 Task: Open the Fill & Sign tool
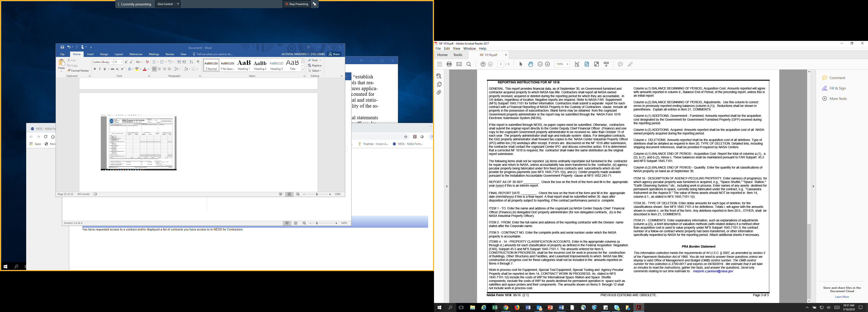click(837, 88)
